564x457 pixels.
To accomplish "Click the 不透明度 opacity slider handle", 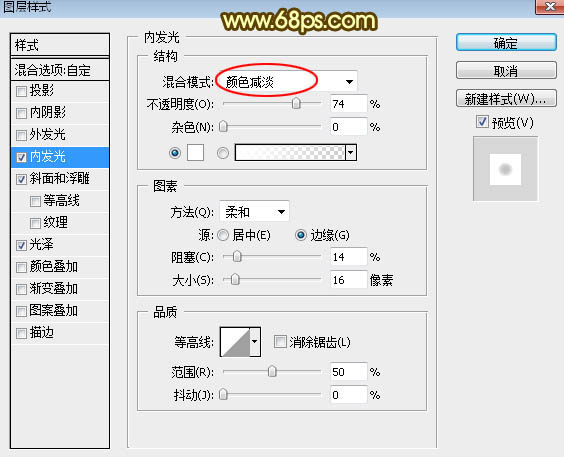I will [x=296, y=104].
